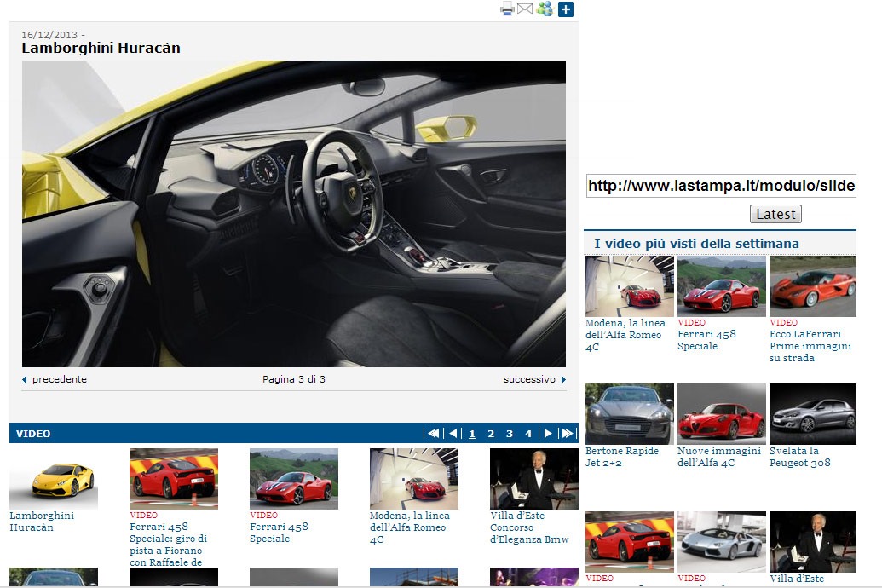Advance to next slide with 'successivo'

tap(533, 379)
